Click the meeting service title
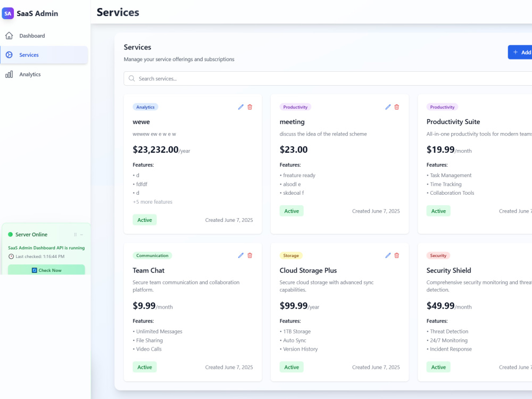This screenshot has height=399, width=532. click(x=292, y=122)
